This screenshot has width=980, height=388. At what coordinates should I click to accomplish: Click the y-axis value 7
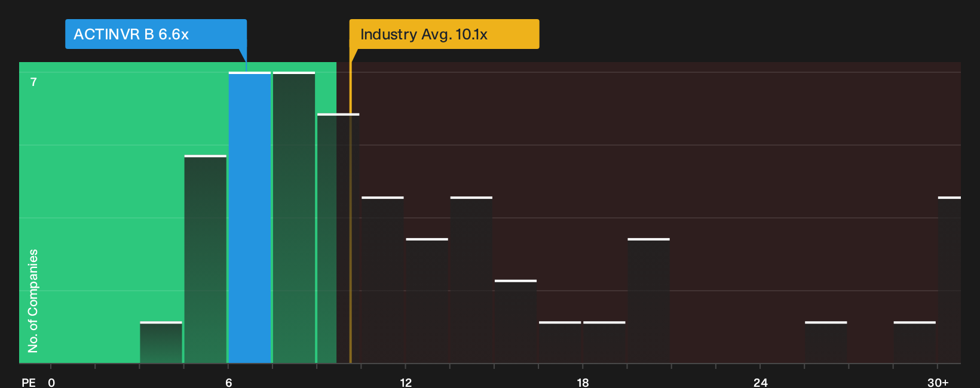point(33,82)
